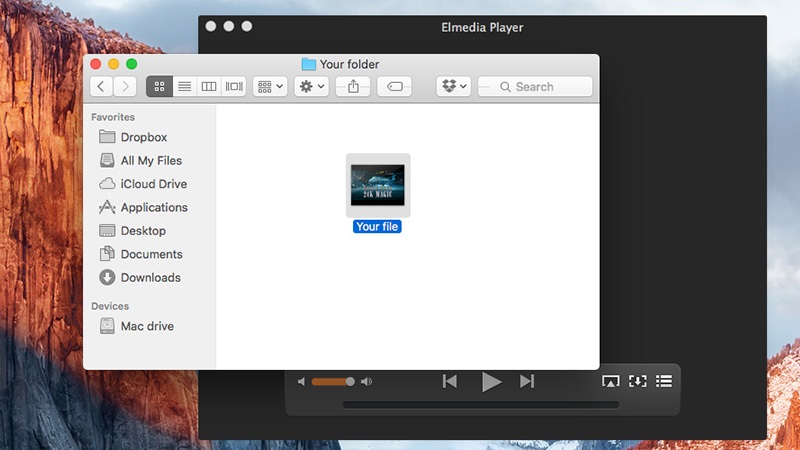Open the gear Action menu
800x450 pixels.
tap(311, 86)
